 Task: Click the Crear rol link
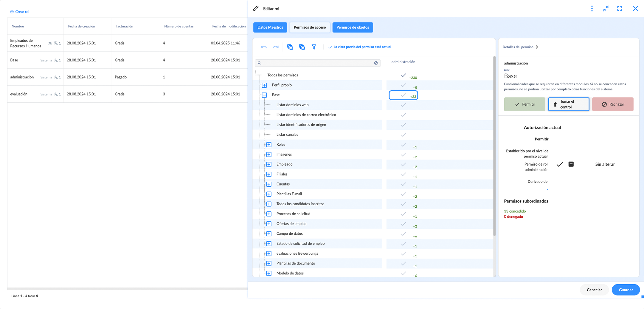[x=20, y=12]
